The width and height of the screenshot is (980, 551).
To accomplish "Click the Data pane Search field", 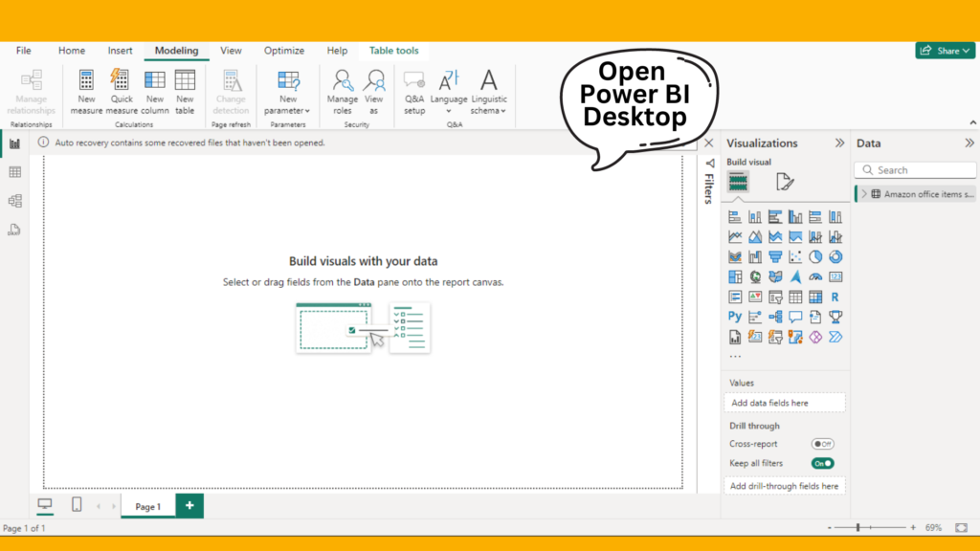I will (x=915, y=170).
